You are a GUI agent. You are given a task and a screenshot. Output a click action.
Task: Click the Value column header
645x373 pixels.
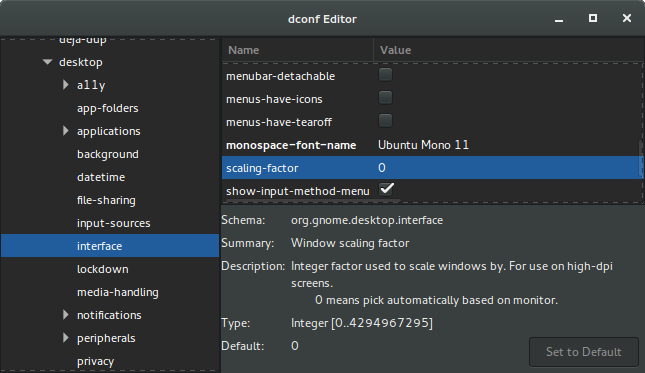coord(508,50)
